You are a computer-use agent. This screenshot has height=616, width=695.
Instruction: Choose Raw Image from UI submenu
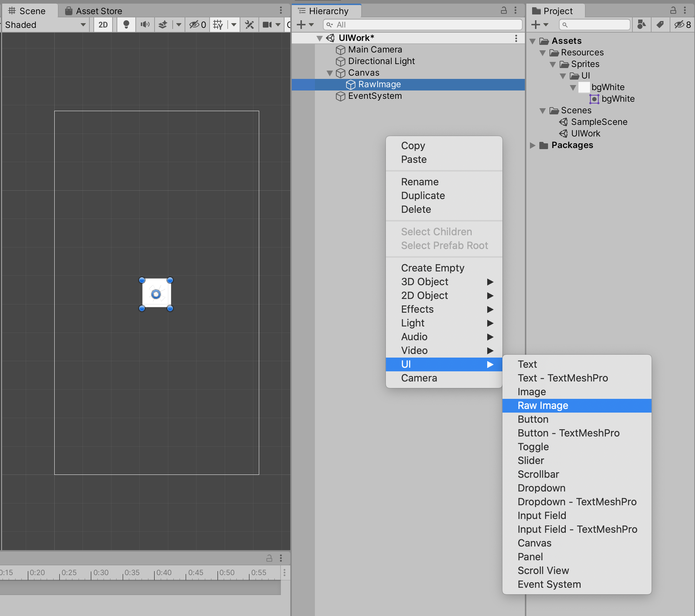click(543, 406)
